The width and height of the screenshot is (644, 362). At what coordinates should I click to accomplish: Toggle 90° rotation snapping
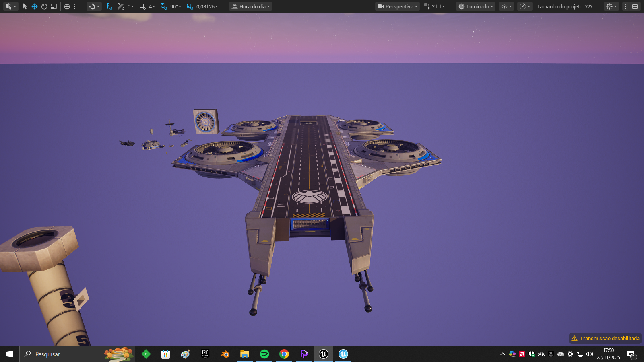(x=165, y=6)
